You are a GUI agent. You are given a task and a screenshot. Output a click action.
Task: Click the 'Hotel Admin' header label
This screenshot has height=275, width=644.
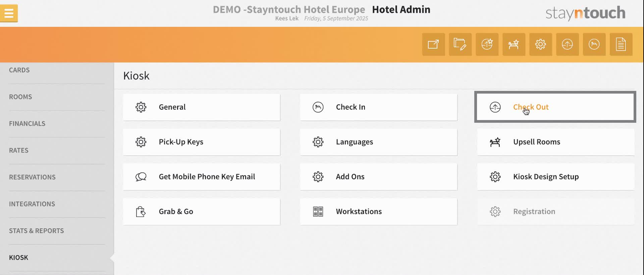(401, 9)
